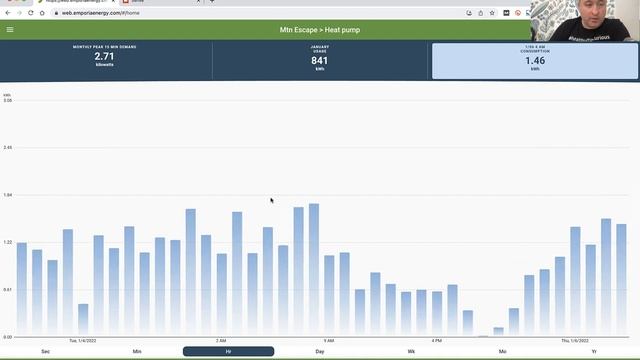Click the padlock site info icon

click(56, 13)
